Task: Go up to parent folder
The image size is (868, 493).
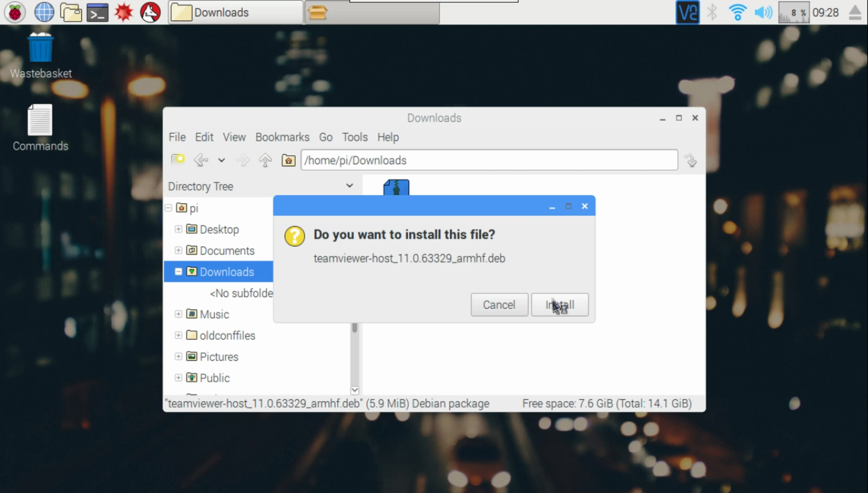Action: click(x=265, y=160)
